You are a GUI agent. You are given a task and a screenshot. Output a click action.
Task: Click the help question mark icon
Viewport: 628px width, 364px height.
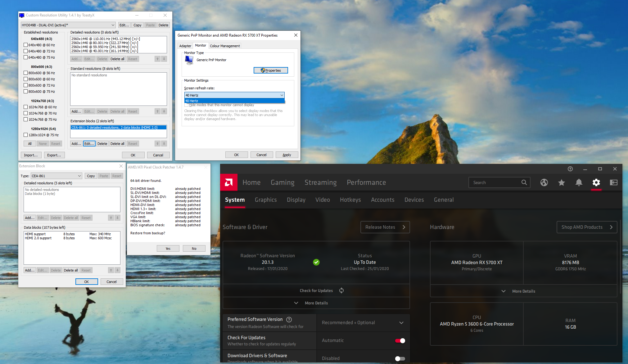point(570,169)
